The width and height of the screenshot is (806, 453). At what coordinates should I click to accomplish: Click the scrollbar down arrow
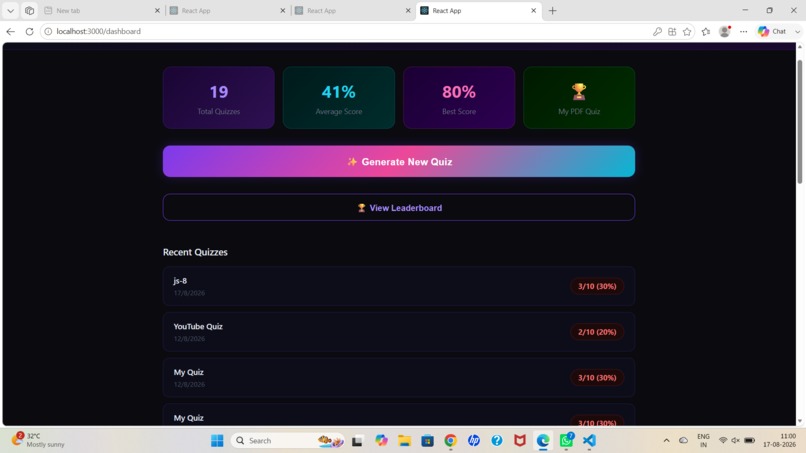[799, 421]
